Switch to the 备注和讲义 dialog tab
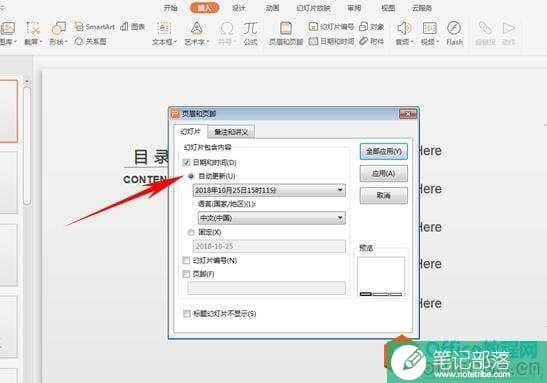 click(x=231, y=132)
